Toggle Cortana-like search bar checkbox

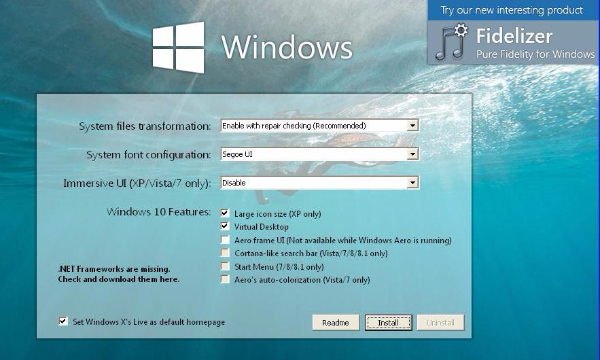pyautogui.click(x=225, y=253)
